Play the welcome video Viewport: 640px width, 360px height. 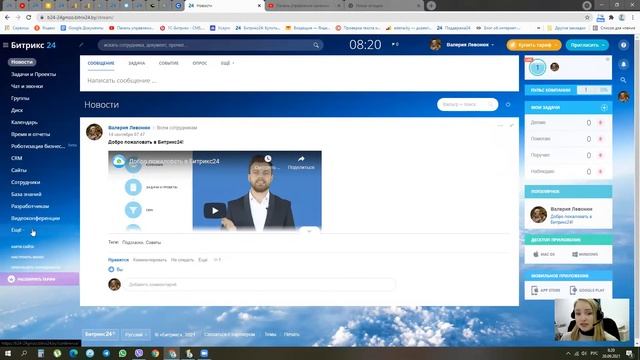point(215,211)
